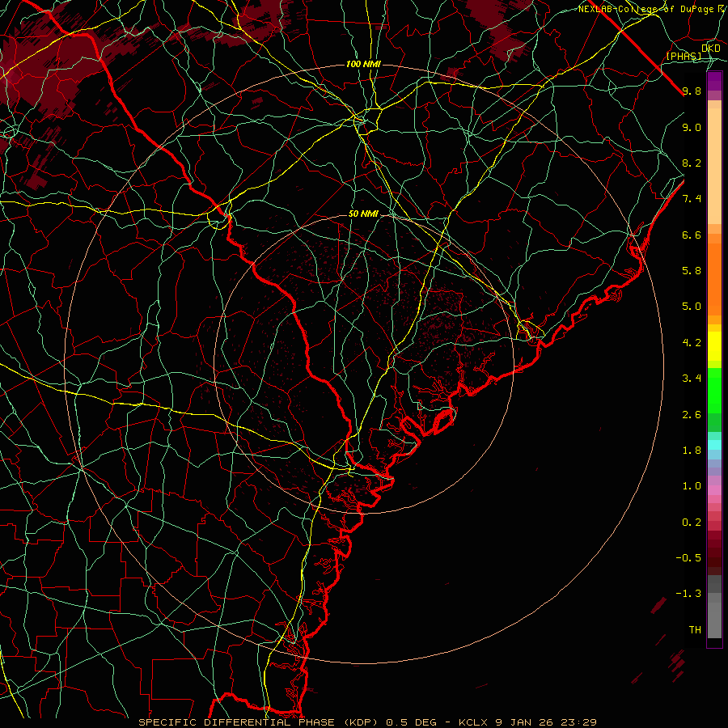Select the bright green band of the scale

tap(714, 391)
